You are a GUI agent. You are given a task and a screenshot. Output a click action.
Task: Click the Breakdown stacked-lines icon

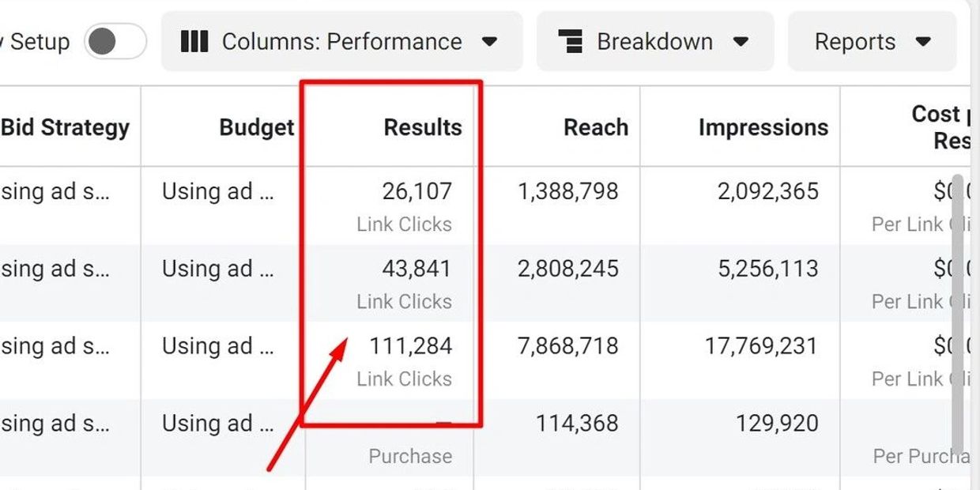[570, 41]
